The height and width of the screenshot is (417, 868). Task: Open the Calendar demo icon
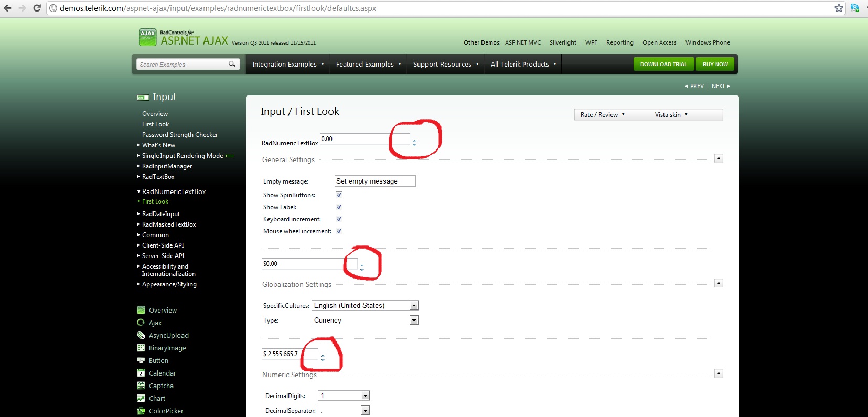click(141, 373)
